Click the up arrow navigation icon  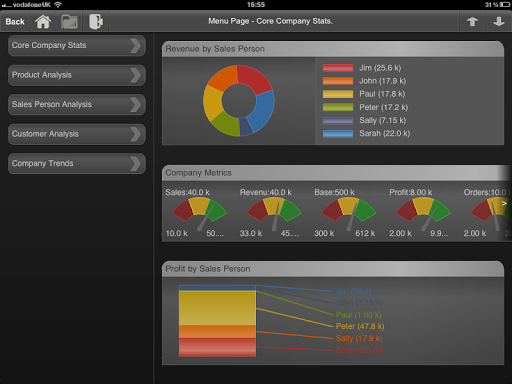[x=472, y=22]
